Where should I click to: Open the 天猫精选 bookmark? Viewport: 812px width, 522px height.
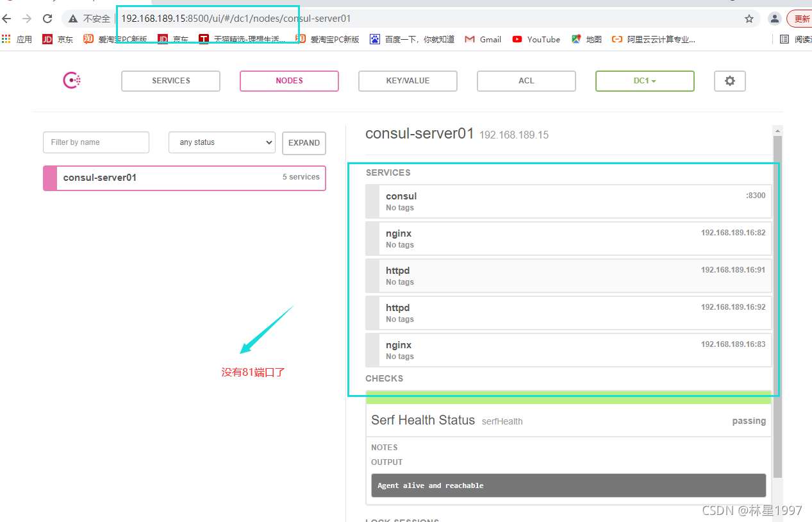242,39
